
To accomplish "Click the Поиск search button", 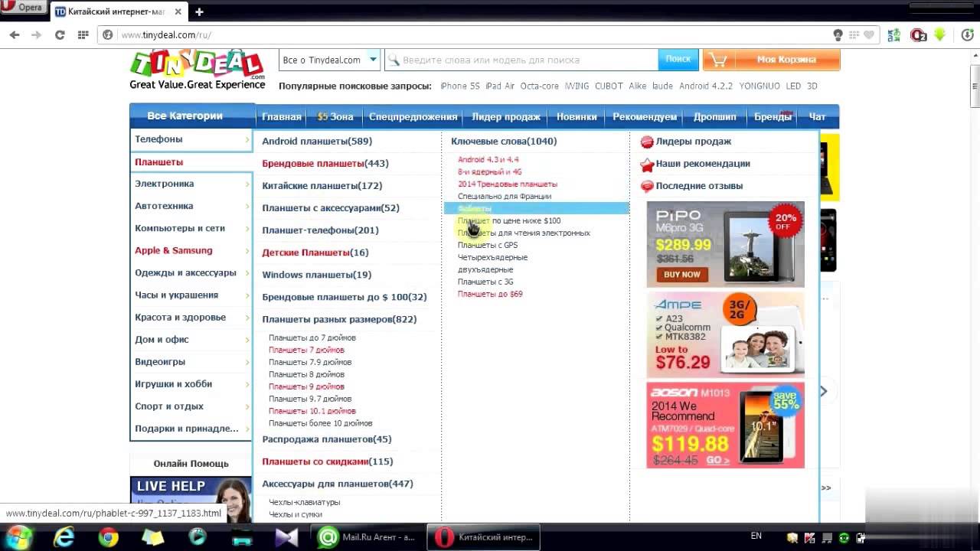I will pos(678,60).
